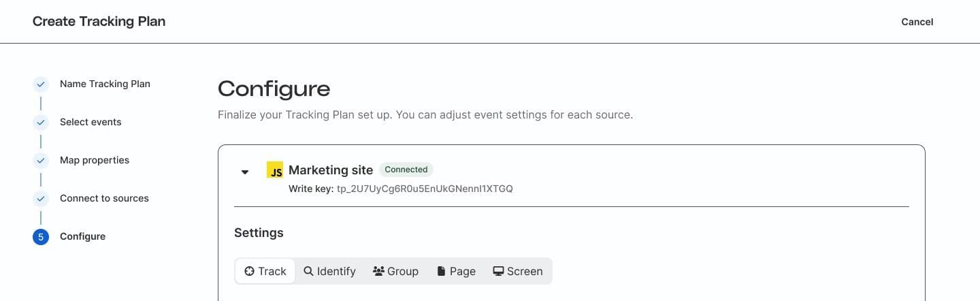Image resolution: width=980 pixels, height=301 pixels.
Task: Select the Group settings tab
Action: [x=395, y=271]
